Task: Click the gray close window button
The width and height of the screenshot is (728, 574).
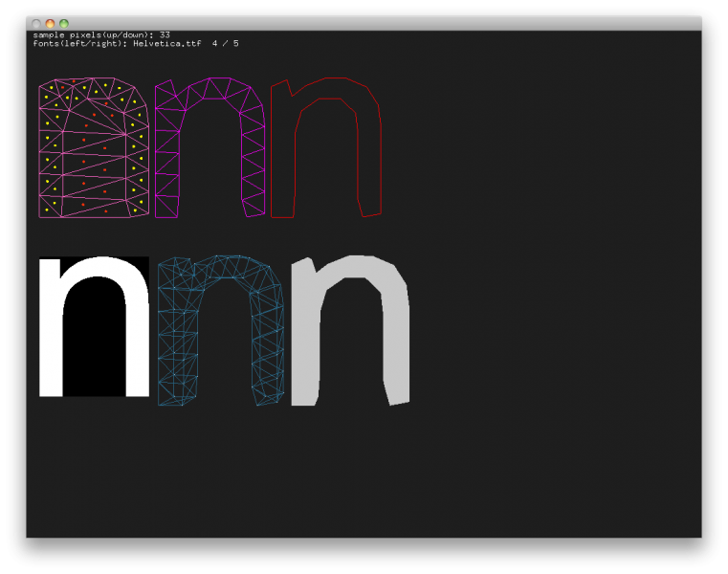Action: coord(36,23)
